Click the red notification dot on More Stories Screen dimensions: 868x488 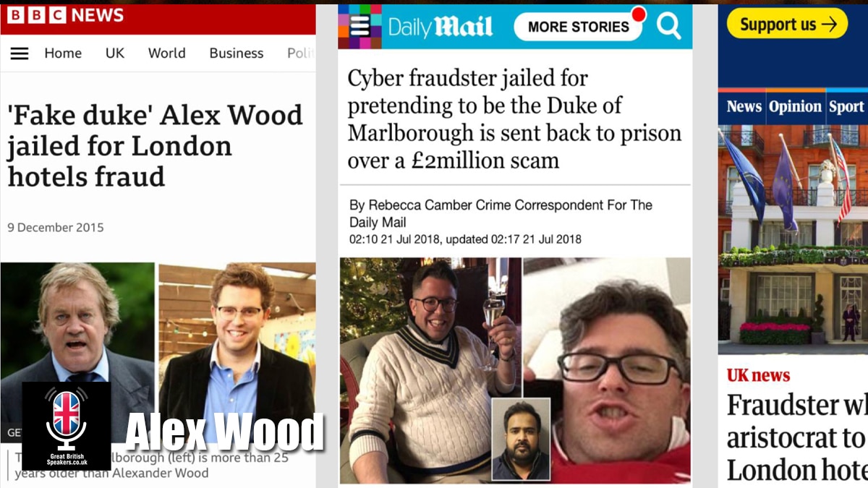(x=638, y=14)
